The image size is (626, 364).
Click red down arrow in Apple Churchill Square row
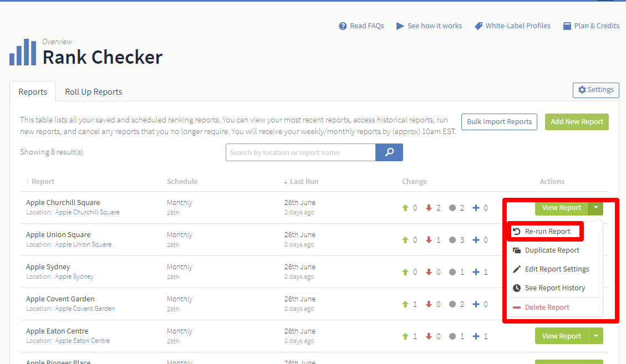429,208
